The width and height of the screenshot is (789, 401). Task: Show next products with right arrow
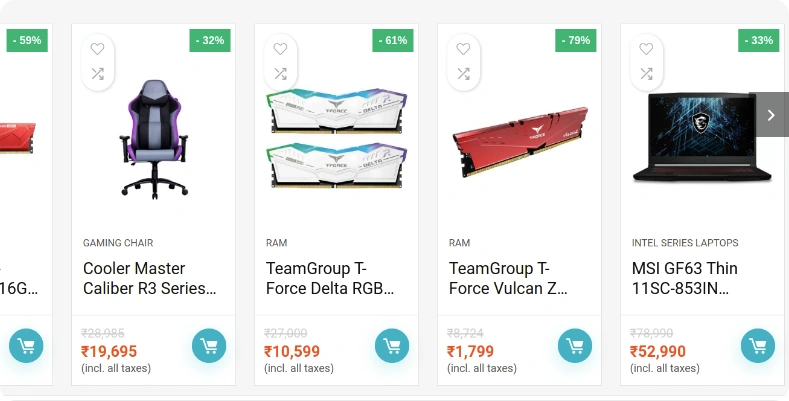(x=771, y=115)
